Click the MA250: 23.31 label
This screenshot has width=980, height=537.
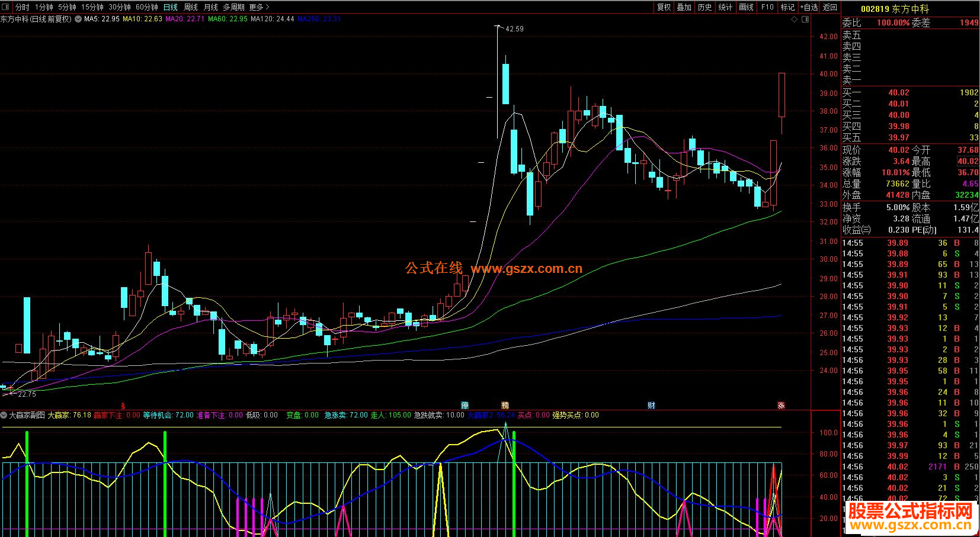[x=319, y=19]
